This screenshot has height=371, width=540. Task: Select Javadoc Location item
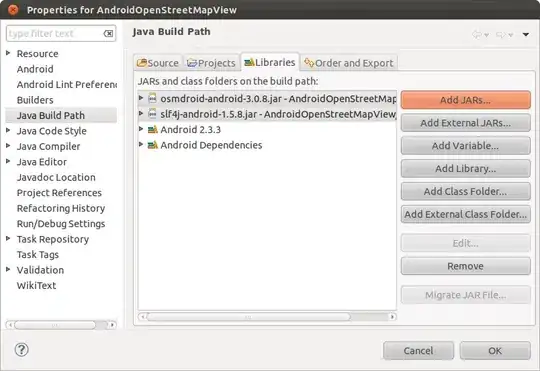[56, 177]
